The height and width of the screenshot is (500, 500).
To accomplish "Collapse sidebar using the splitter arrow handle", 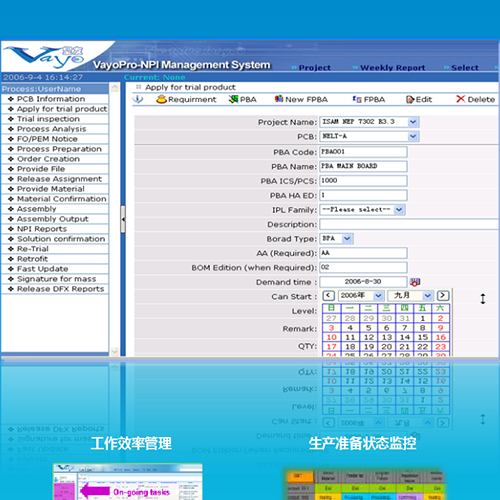I will tap(123, 219).
